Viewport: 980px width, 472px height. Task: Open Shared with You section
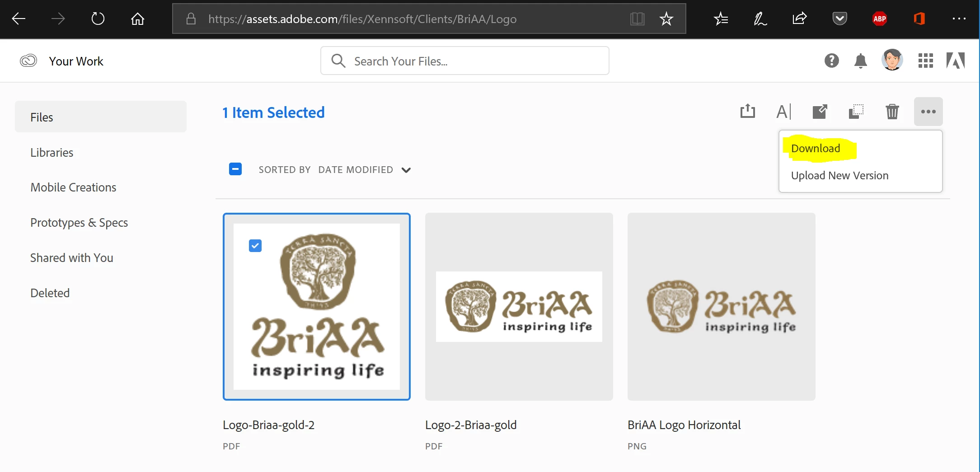click(71, 257)
